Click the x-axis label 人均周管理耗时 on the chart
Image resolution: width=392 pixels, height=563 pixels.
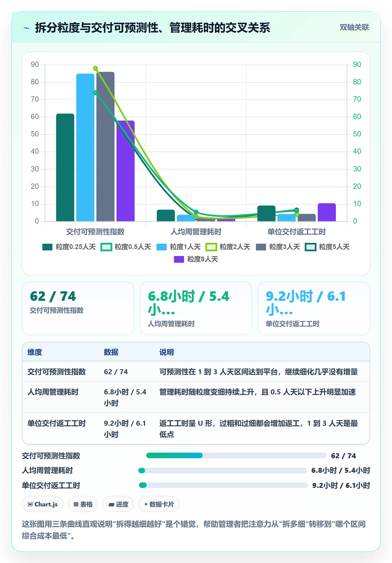pyautogui.click(x=196, y=232)
